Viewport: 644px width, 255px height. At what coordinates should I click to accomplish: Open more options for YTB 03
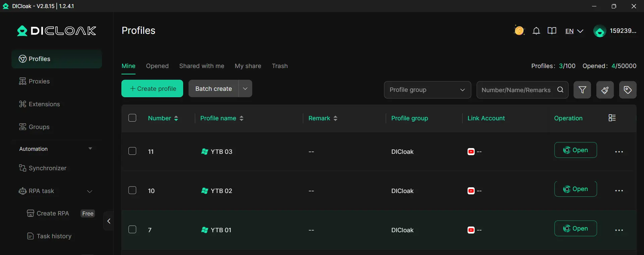[x=619, y=152]
